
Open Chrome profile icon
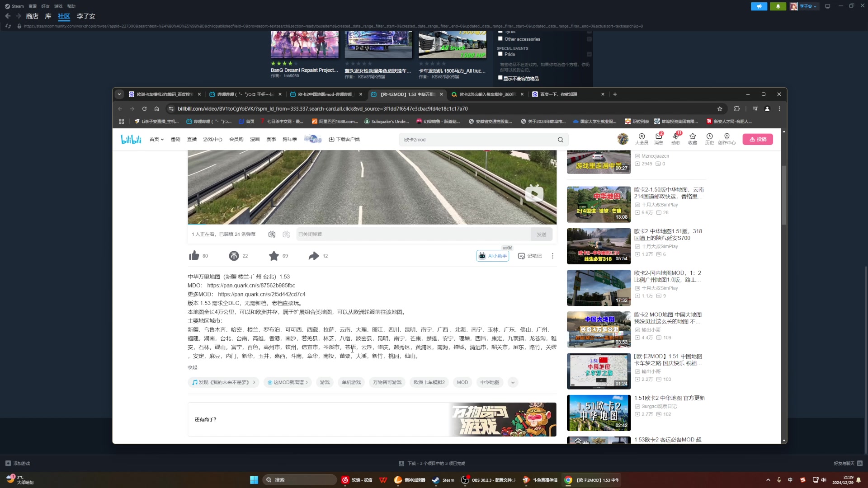coord(767,108)
